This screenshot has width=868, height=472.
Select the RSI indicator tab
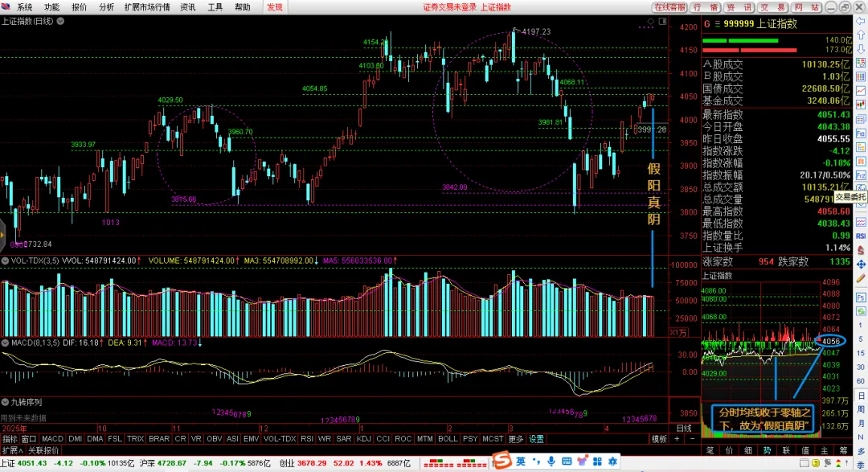[x=307, y=439]
